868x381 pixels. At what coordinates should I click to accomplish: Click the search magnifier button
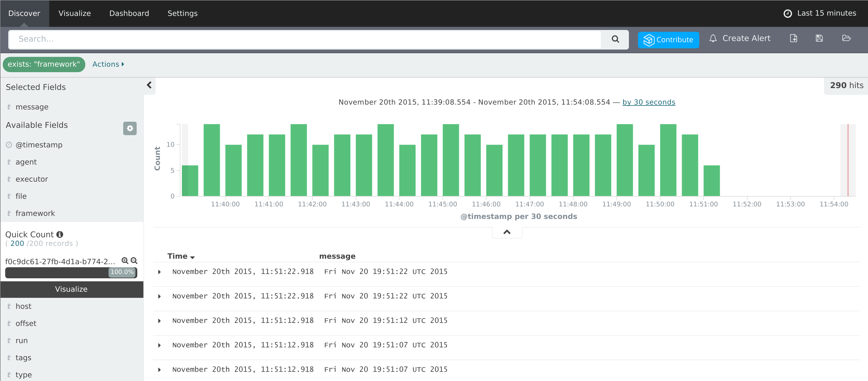point(615,39)
